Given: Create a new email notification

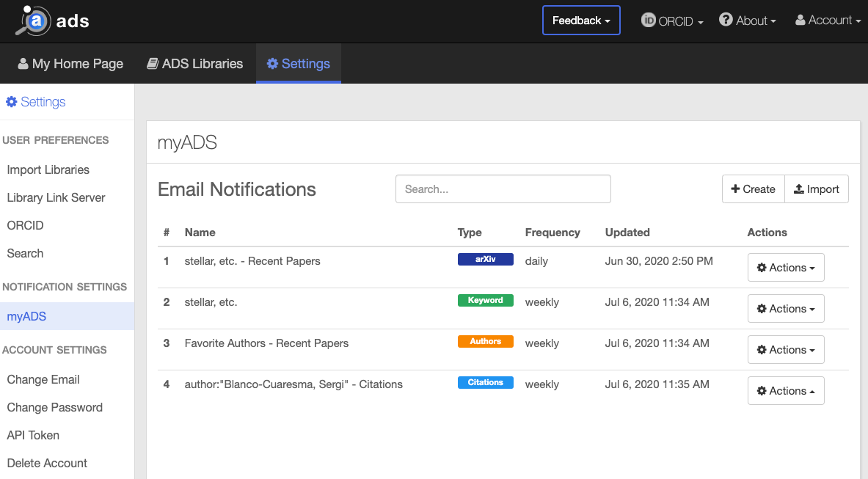Looking at the screenshot, I should (x=753, y=189).
